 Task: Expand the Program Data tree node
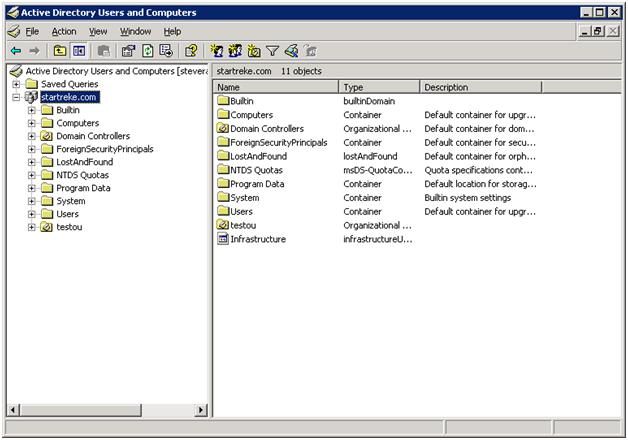[x=31, y=188]
